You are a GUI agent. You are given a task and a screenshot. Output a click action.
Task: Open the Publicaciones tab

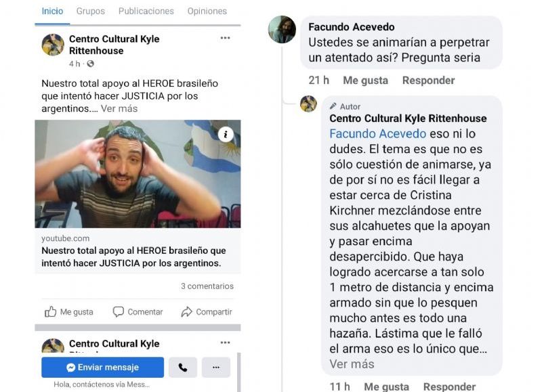click(x=146, y=11)
